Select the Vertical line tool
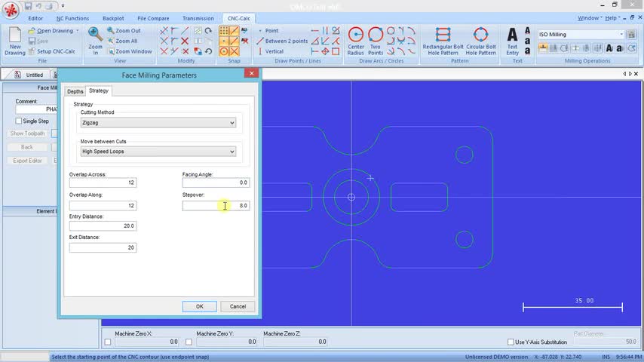This screenshot has width=644, height=362. (x=270, y=51)
